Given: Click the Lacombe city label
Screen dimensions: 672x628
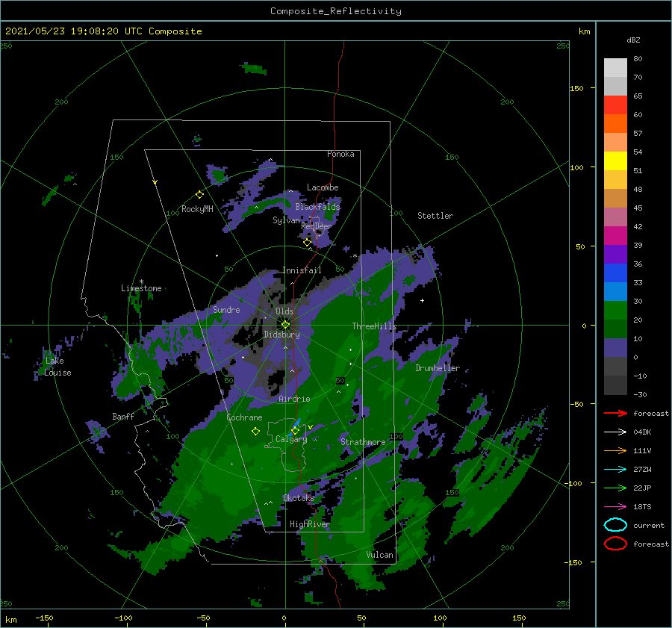Looking at the screenshot, I should 323,187.
